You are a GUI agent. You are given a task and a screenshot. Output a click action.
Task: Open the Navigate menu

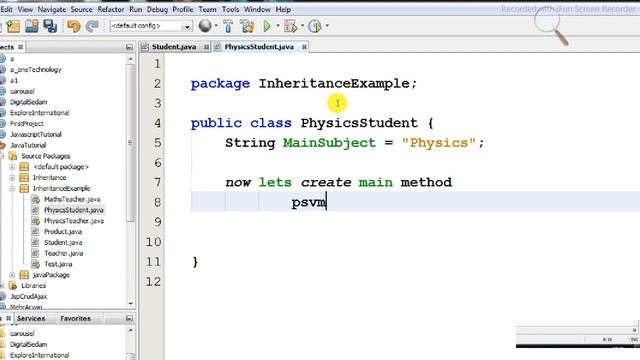[x=51, y=9]
